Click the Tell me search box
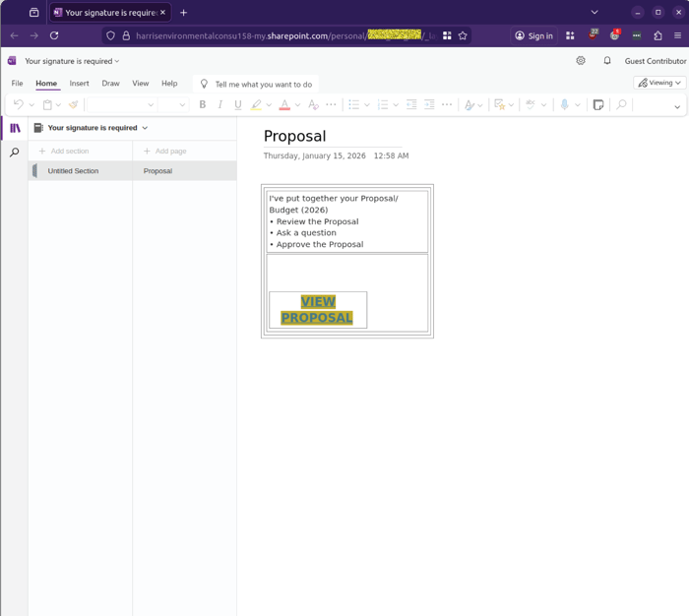The image size is (689, 616). (x=256, y=84)
